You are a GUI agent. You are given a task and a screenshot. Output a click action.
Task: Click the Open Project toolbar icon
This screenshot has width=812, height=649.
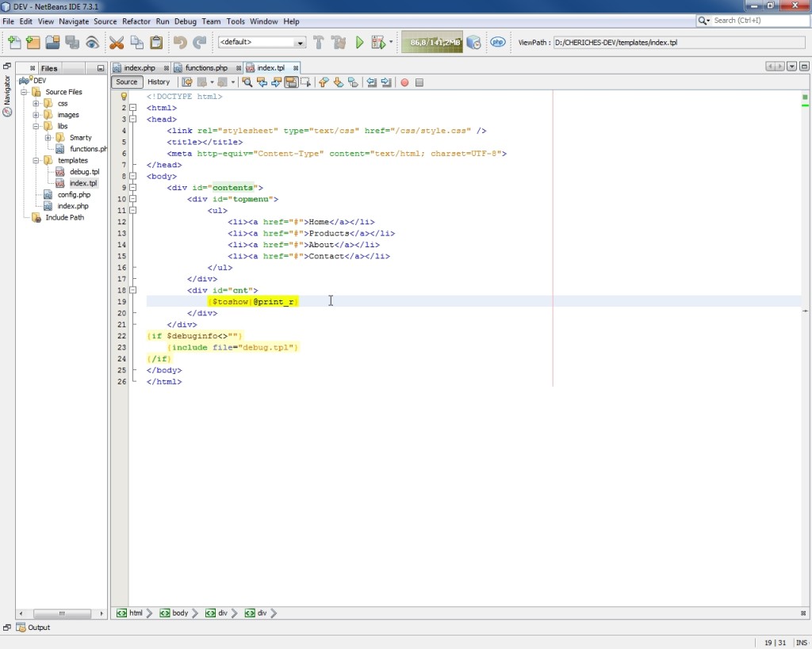(x=52, y=43)
